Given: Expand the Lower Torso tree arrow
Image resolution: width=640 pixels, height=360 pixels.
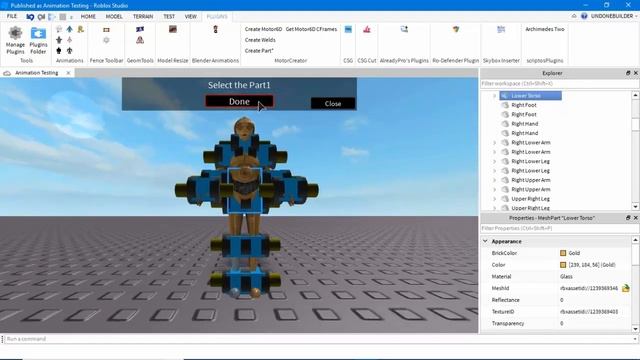Looking at the screenshot, I should coord(494,96).
